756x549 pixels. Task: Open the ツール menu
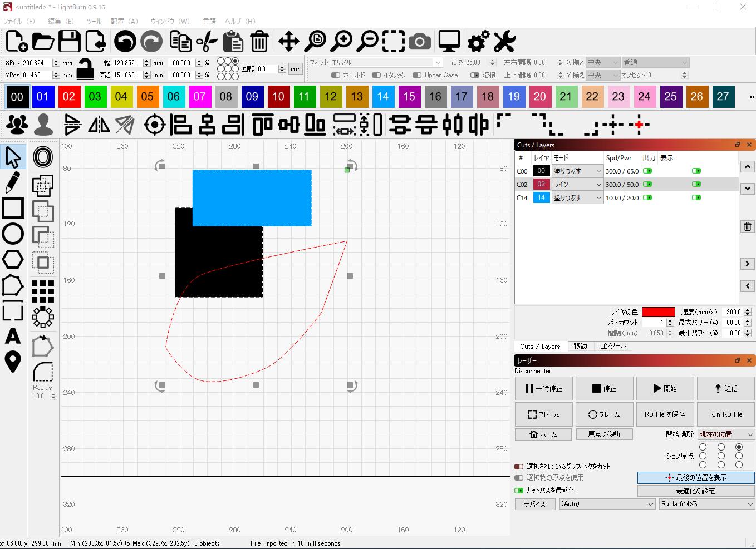point(94,21)
